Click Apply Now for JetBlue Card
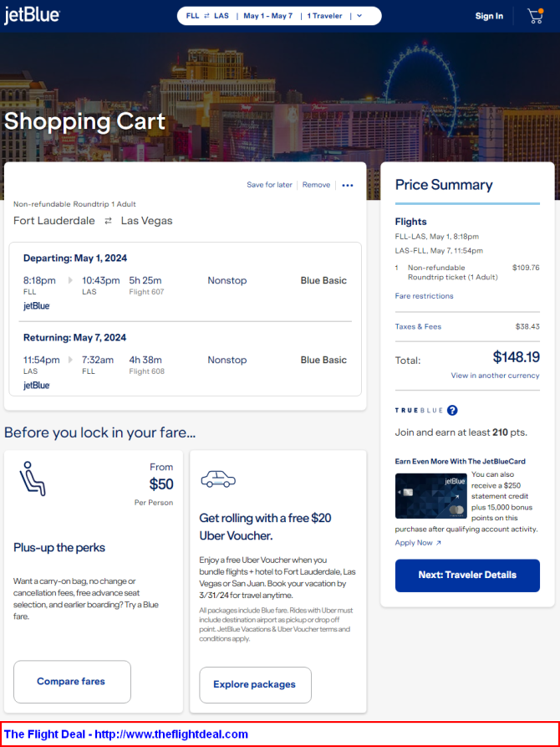This screenshot has width=560, height=747. pos(418,543)
